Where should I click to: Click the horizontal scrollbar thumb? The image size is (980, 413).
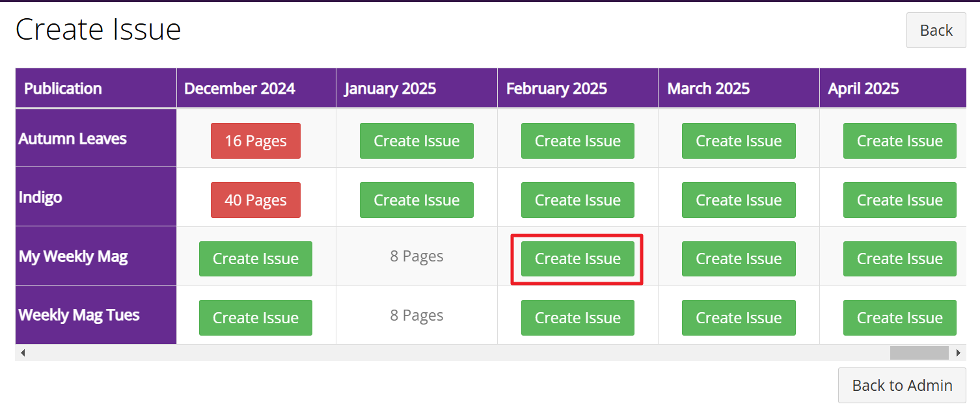click(x=919, y=353)
